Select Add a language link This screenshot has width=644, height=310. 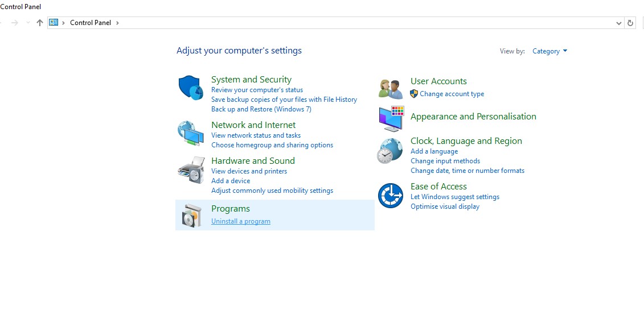pos(434,151)
